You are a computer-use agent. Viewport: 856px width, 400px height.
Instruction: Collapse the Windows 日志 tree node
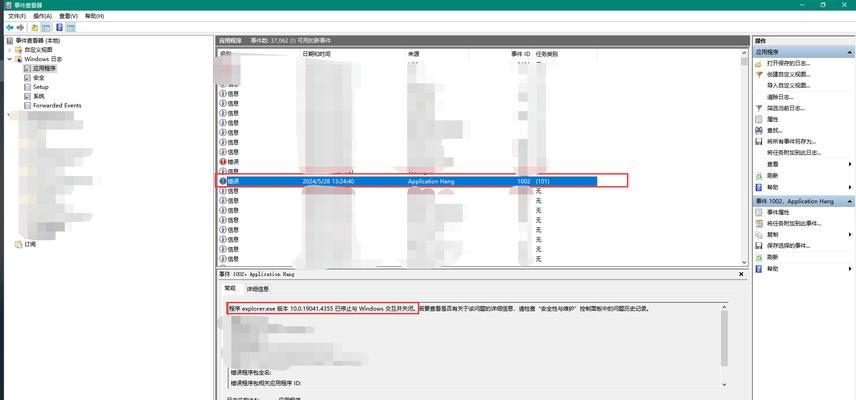pyautogui.click(x=9, y=59)
